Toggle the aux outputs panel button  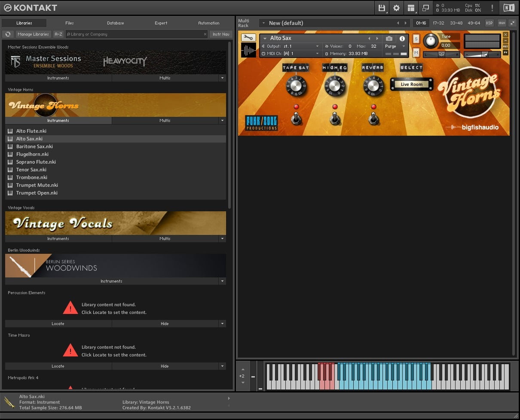coord(502,23)
